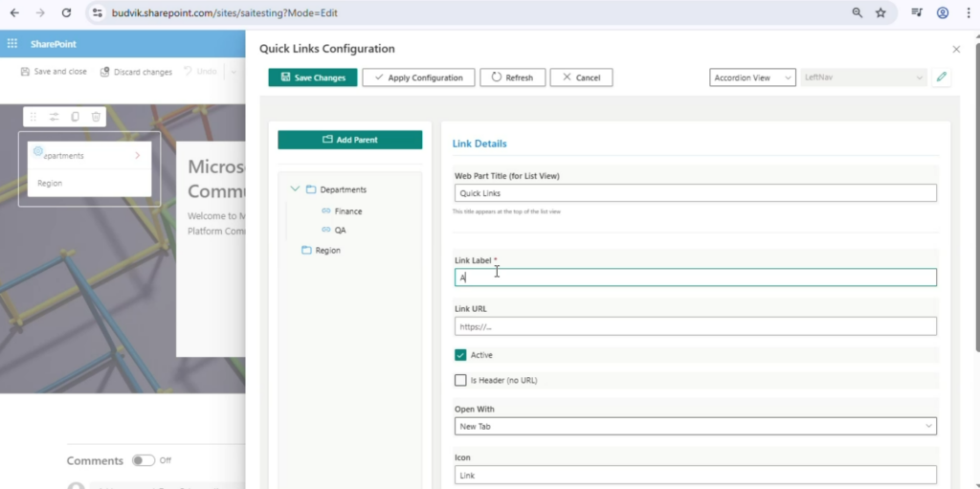Open the browser profile avatar
Image resolution: width=980 pixels, height=489 pixels.
coord(943,13)
